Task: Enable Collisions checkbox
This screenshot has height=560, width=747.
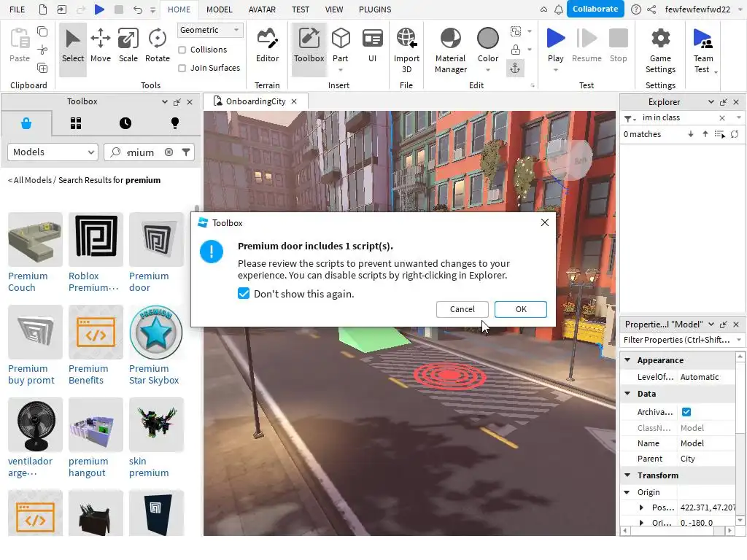Action: [x=182, y=50]
